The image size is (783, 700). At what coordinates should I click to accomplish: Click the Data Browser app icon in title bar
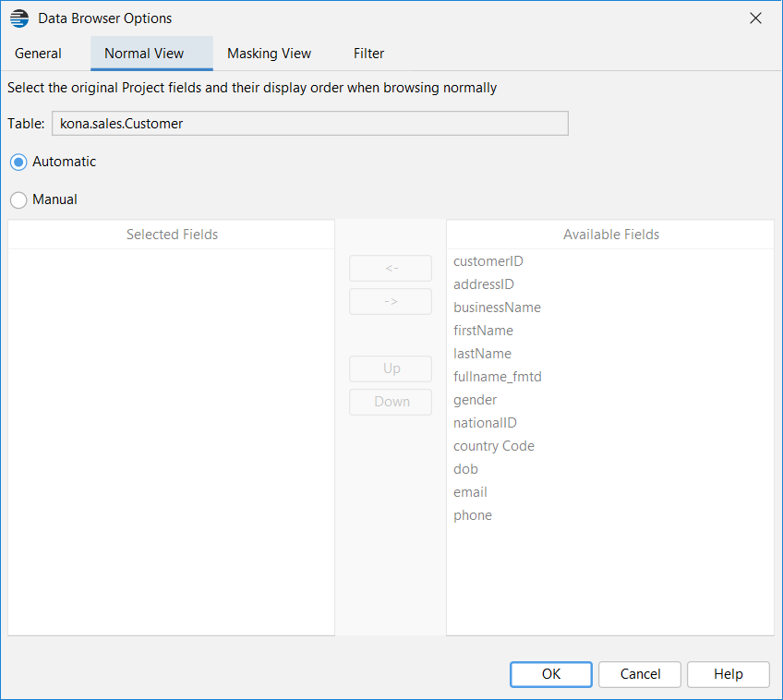click(19, 18)
